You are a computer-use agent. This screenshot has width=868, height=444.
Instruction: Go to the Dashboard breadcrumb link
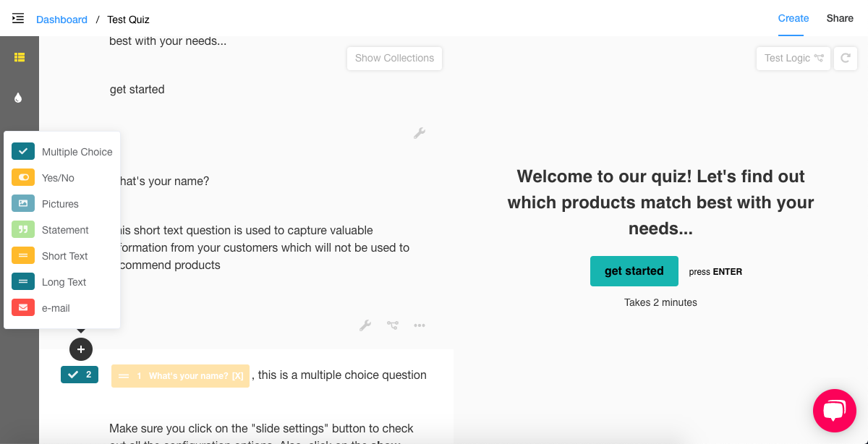tap(61, 20)
